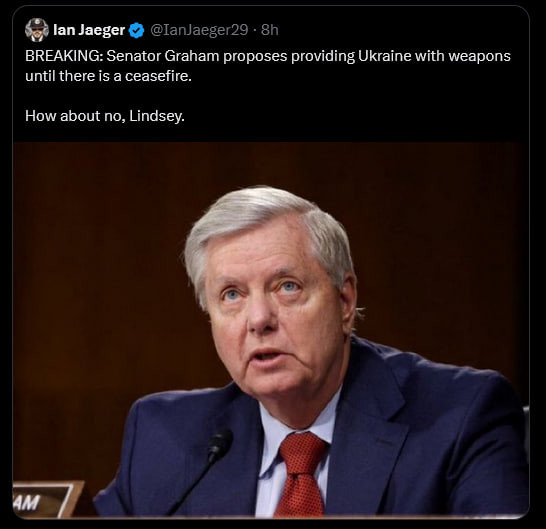Open the 8h timestamp permalink
Screen dimensions: 546x529
coord(270,30)
